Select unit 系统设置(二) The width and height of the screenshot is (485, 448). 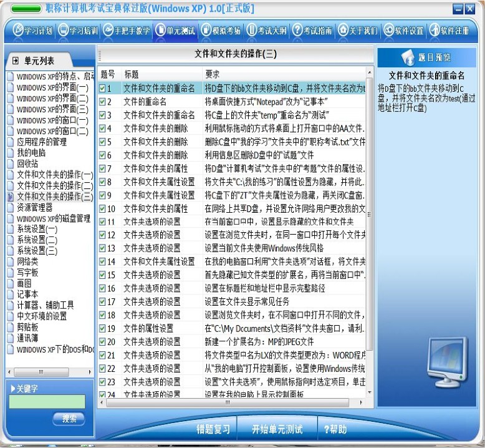pyautogui.click(x=37, y=240)
